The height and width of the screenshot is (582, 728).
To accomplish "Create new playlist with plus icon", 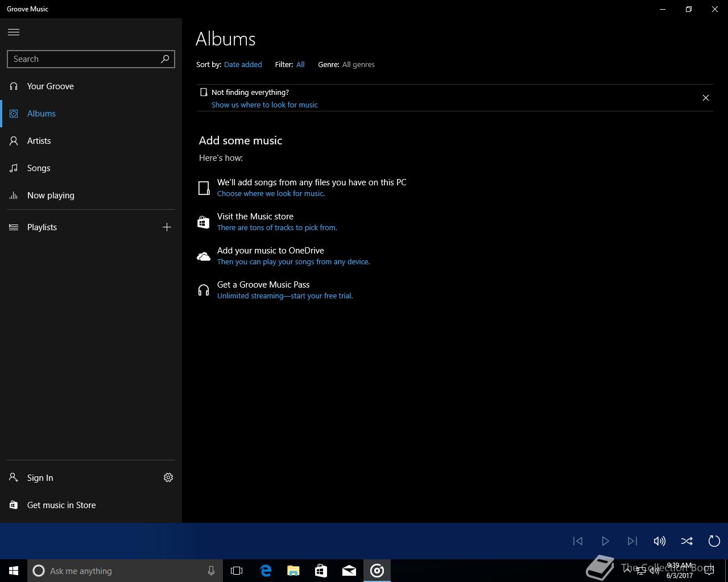I will tap(167, 227).
